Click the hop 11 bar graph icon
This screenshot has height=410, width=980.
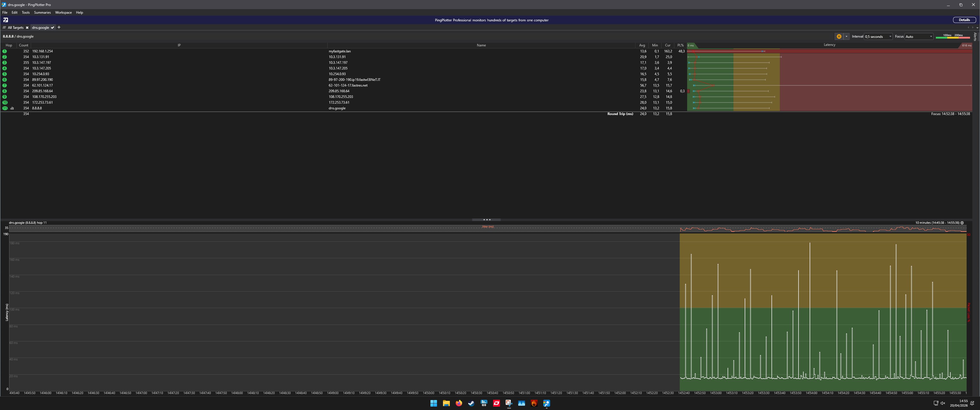coord(12,108)
